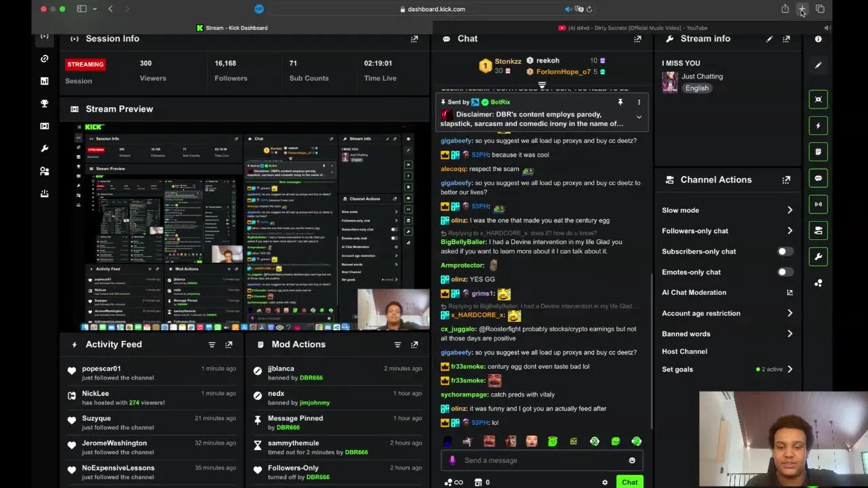868x488 pixels.
Task: Toggle the channel actions widget in right toolbar
Action: point(818,230)
